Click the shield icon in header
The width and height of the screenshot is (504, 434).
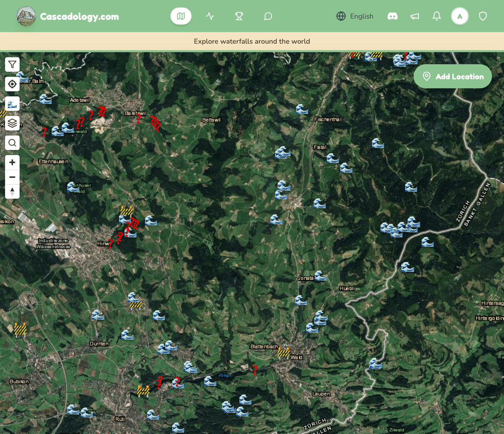point(483,16)
